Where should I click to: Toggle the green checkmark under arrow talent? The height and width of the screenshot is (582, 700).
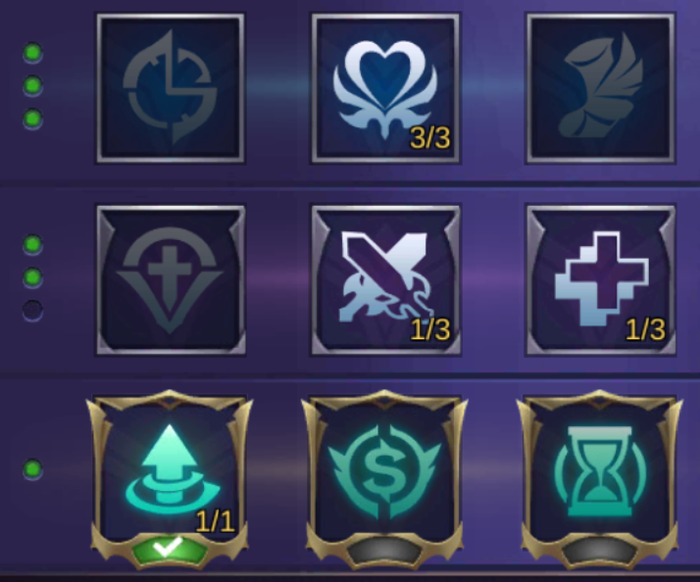point(169,549)
